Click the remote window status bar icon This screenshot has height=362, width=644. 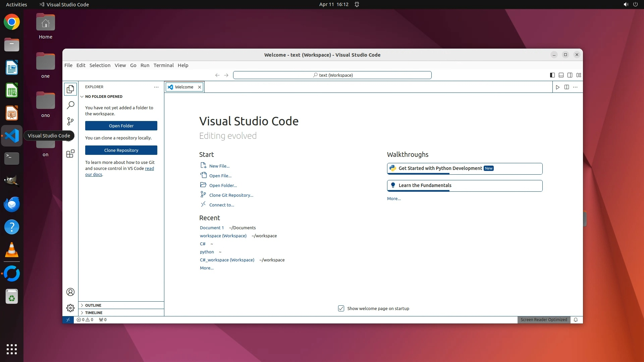[x=68, y=320]
